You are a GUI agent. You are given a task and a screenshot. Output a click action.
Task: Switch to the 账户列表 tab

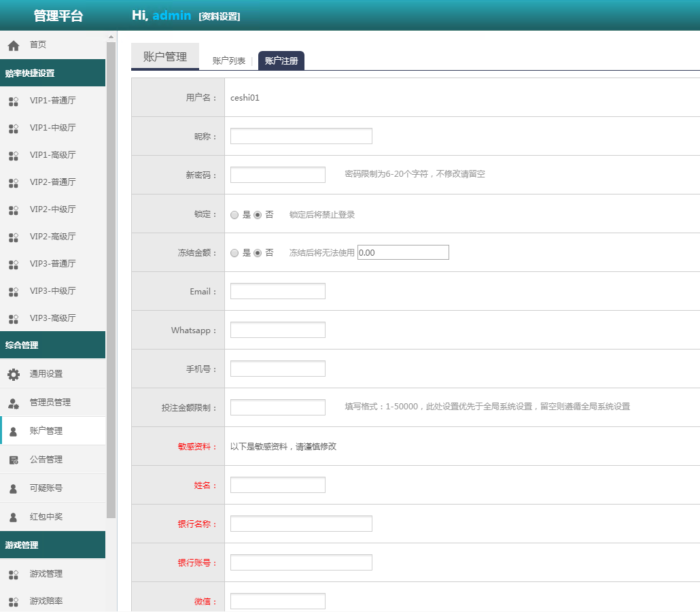pyautogui.click(x=229, y=61)
